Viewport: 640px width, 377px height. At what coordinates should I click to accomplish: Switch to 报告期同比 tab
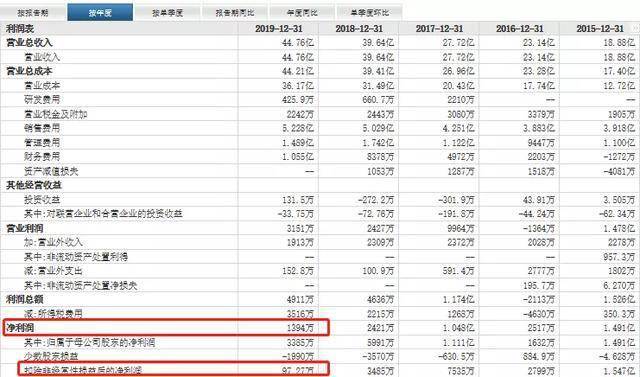point(235,13)
